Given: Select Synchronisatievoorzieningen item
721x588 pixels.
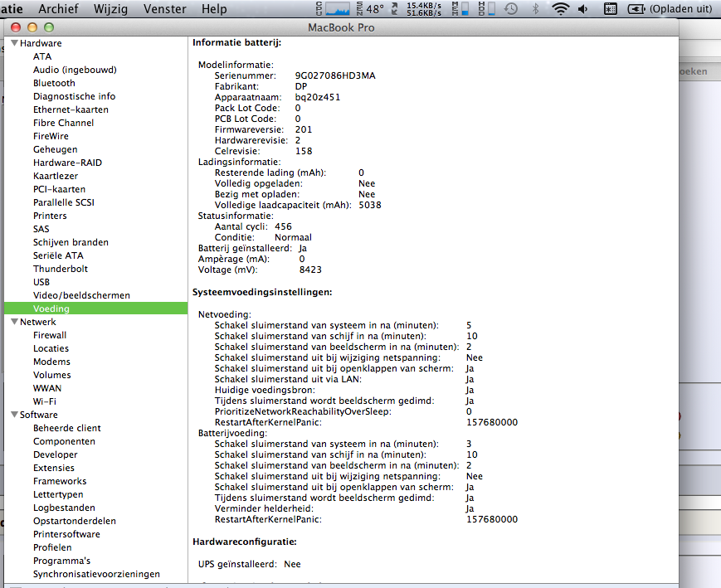Looking at the screenshot, I should [x=96, y=574].
